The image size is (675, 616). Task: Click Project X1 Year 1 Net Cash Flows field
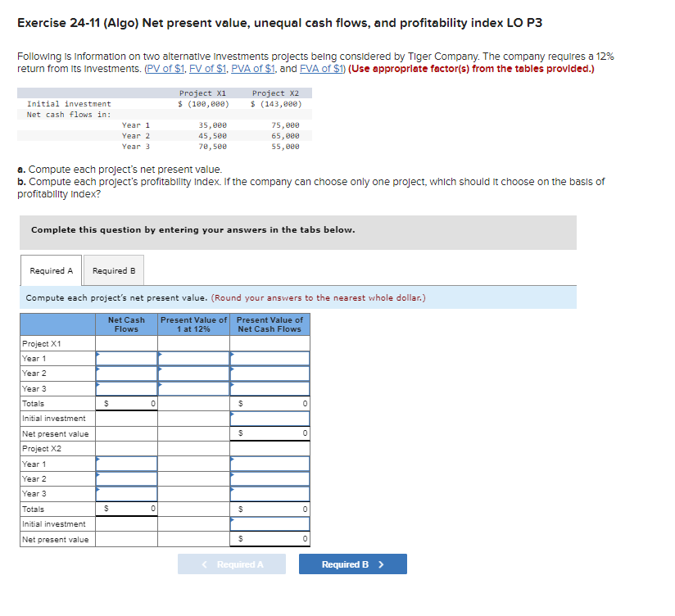pos(127,358)
